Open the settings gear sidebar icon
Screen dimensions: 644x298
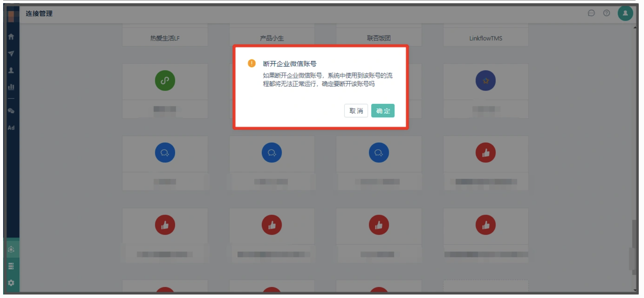pos(11,283)
